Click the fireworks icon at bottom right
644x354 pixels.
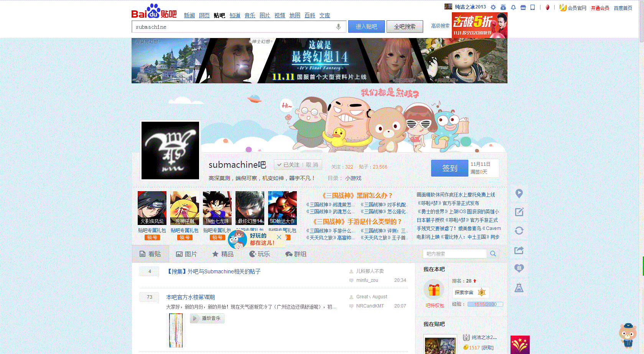pos(520,345)
